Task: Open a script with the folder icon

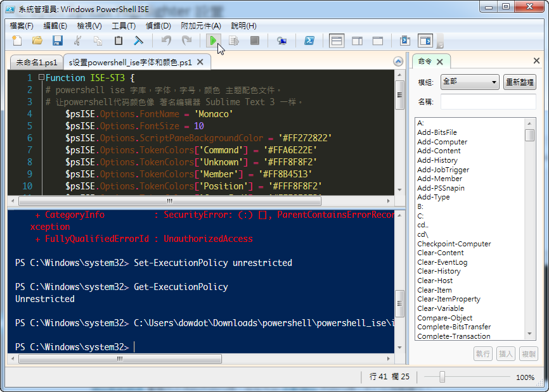Action: tap(37, 41)
